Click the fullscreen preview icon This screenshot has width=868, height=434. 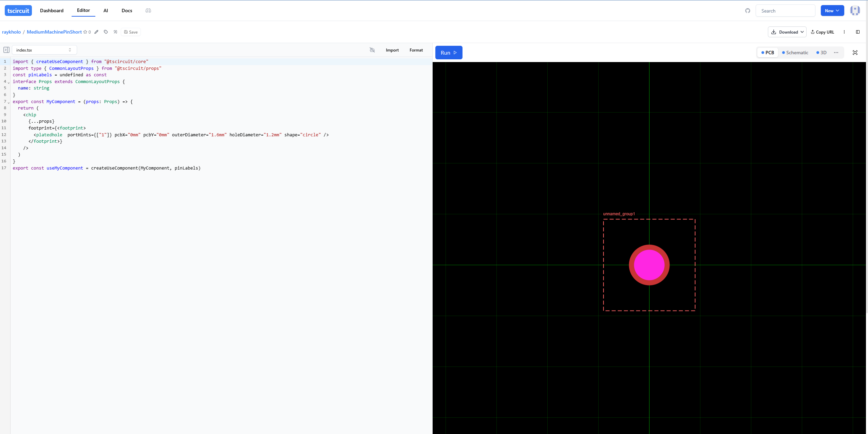(x=855, y=53)
